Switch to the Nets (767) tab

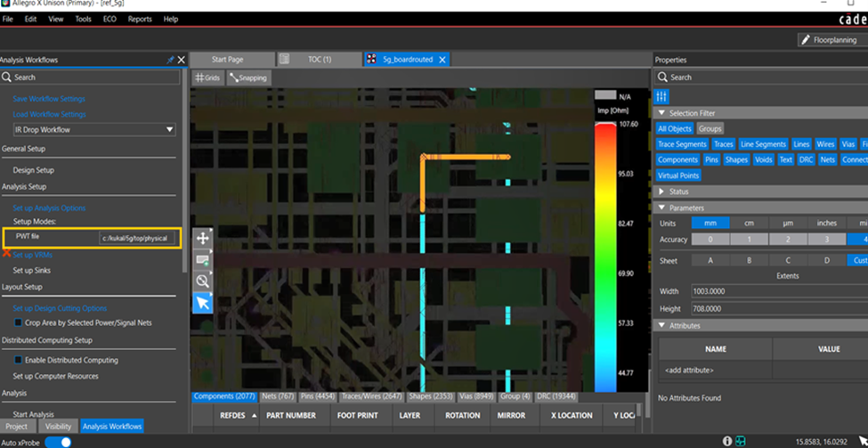(278, 397)
